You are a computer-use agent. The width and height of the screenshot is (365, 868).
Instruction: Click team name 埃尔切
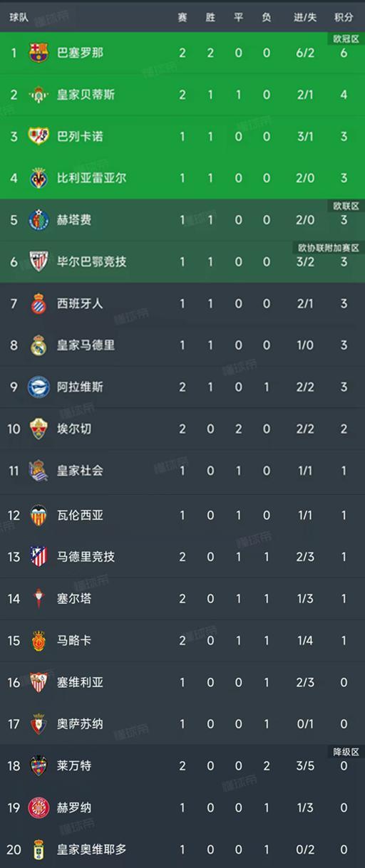[74, 429]
